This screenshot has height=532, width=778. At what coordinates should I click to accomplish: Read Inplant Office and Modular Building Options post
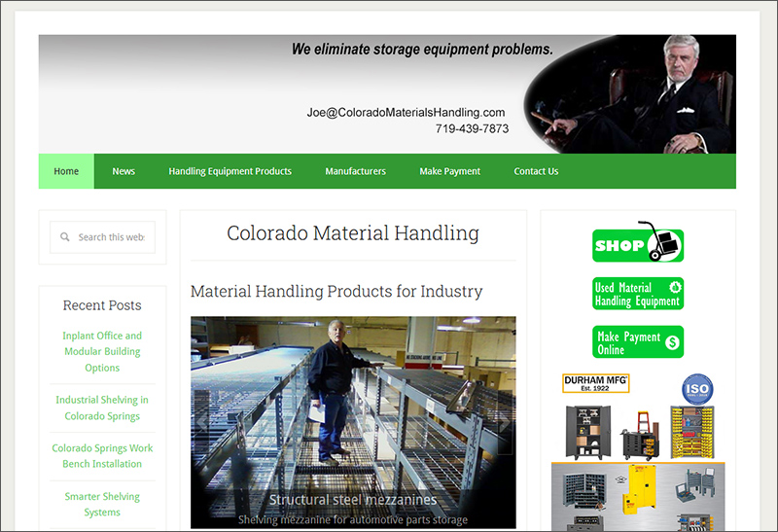(102, 351)
